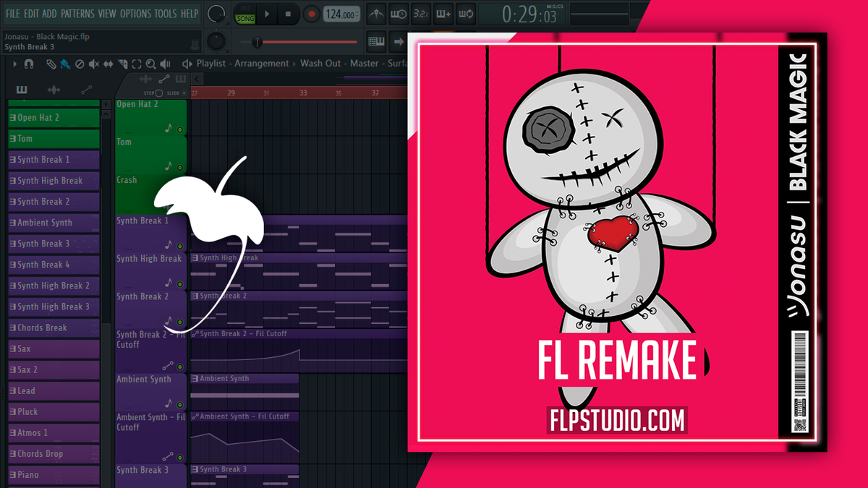
Task: Select the Playback preview tool
Action: (x=166, y=64)
